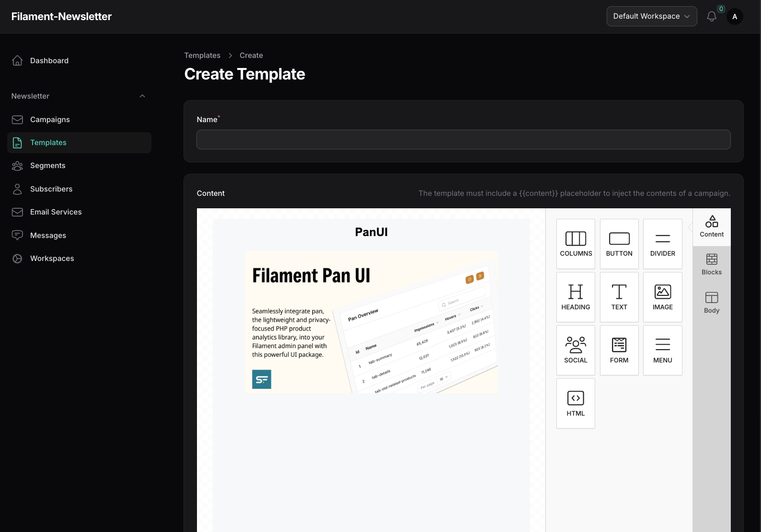Click the Email Services envelope icon
Screen dimensions: 761x532
coord(17,212)
